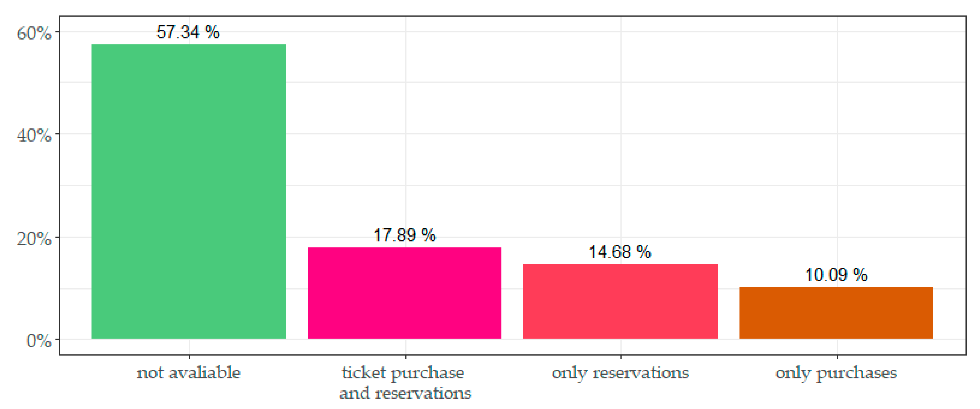Click the y-axis tick mark beside 40%
This screenshot has height=409, width=980.
coord(57,134)
